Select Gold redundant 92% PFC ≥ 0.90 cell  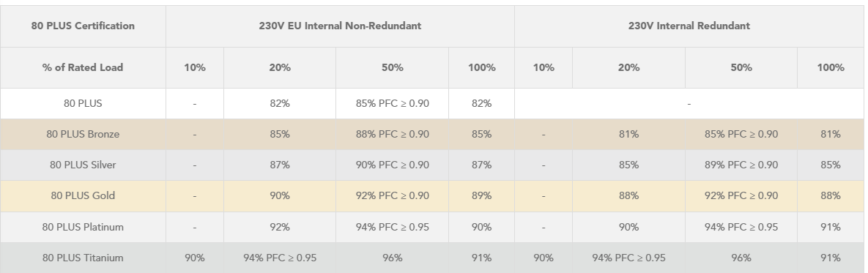point(741,195)
